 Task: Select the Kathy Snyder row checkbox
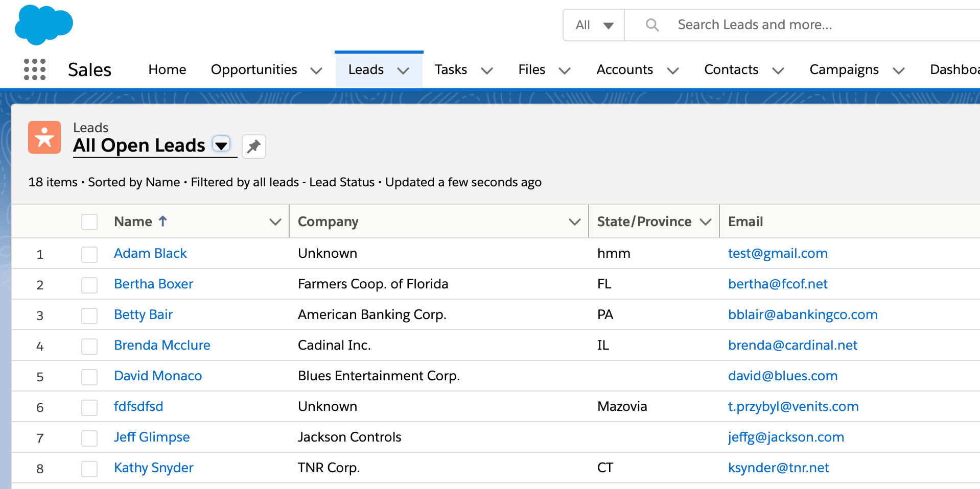(89, 469)
